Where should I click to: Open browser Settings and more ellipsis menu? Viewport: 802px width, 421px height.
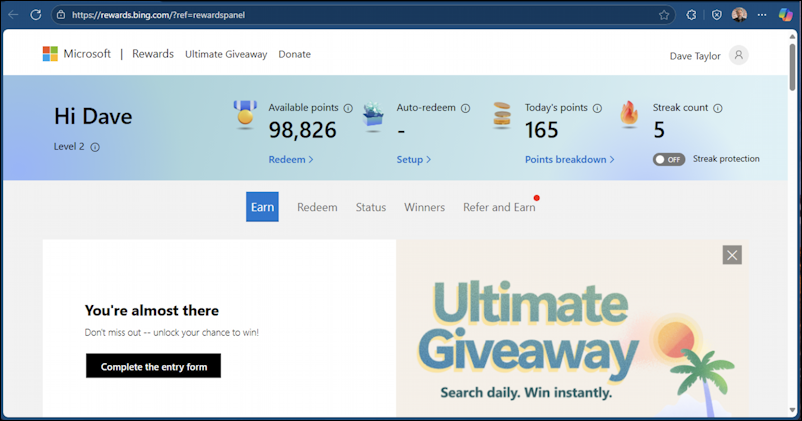[763, 15]
